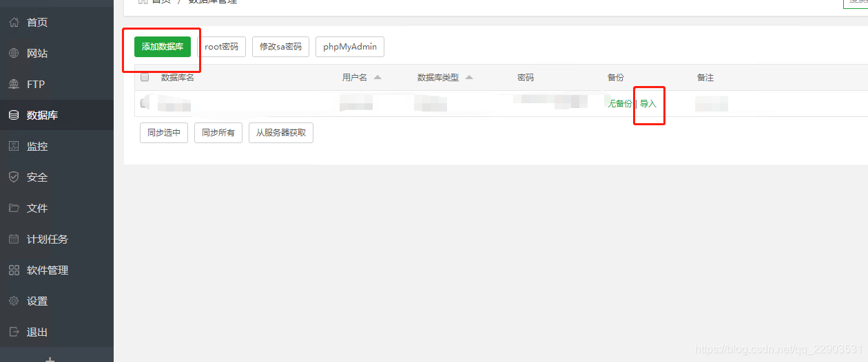The image size is (868, 362).
Task: Click the plus icon at the sidebar bottom
Action: 50,359
